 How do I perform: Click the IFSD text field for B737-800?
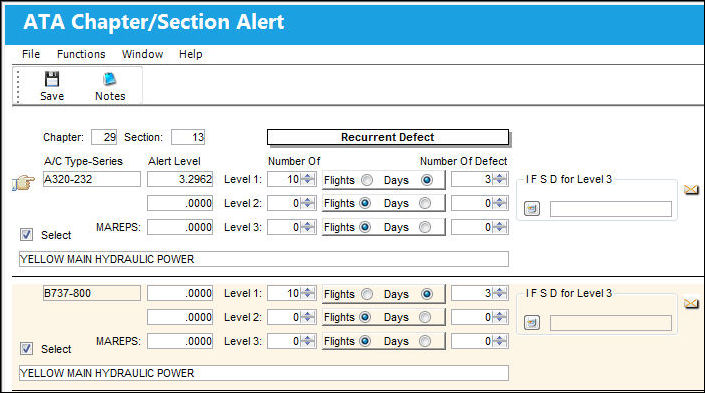(611, 323)
